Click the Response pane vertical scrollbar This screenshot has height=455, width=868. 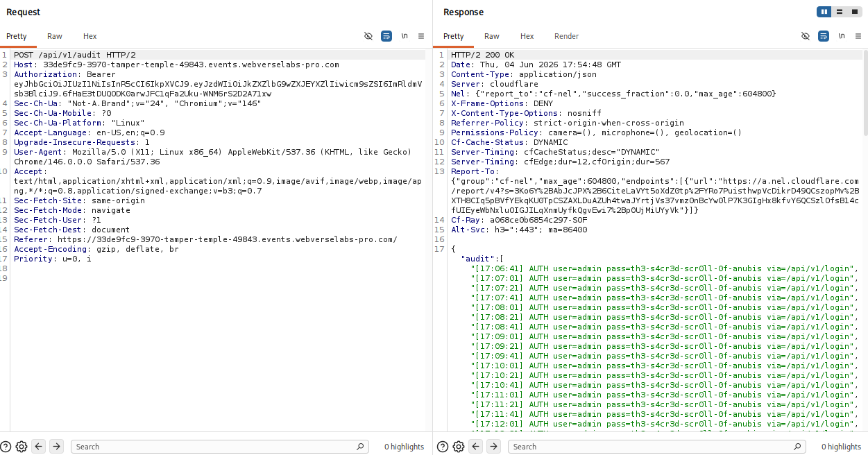click(x=865, y=92)
